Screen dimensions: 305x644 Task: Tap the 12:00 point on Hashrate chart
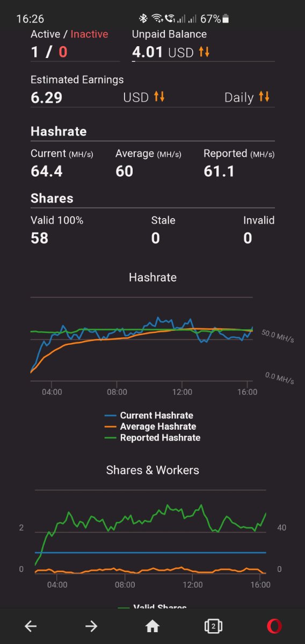tap(182, 392)
